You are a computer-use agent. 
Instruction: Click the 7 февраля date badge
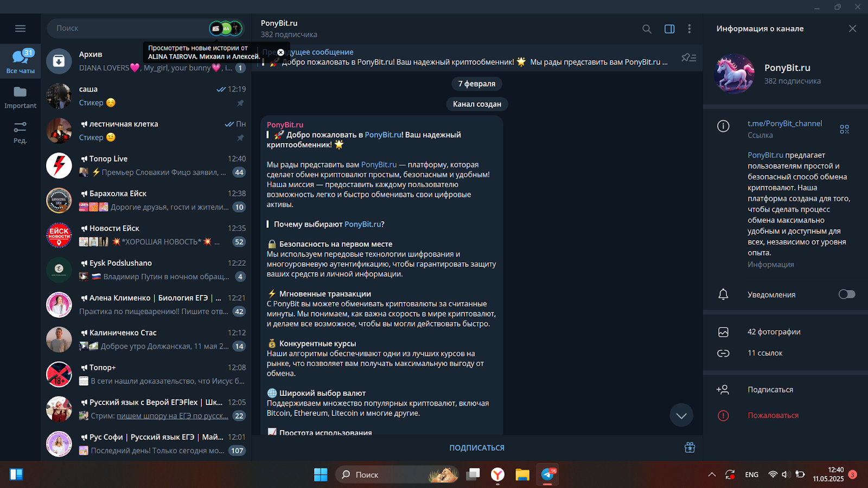pos(477,84)
